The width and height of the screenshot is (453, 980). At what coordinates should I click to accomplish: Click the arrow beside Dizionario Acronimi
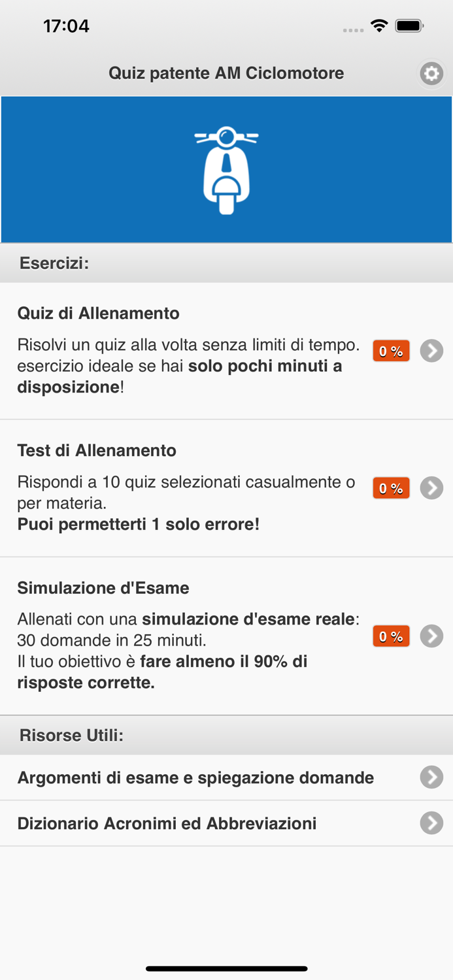coord(432,823)
